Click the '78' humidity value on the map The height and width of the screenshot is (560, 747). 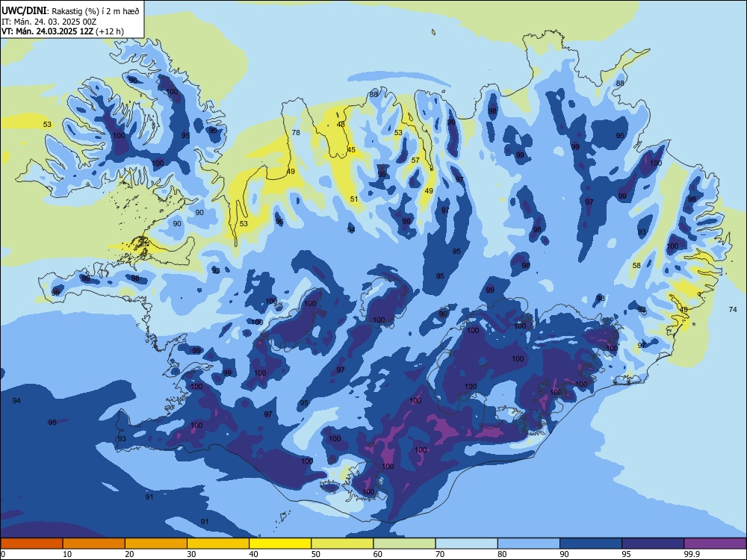point(296,132)
